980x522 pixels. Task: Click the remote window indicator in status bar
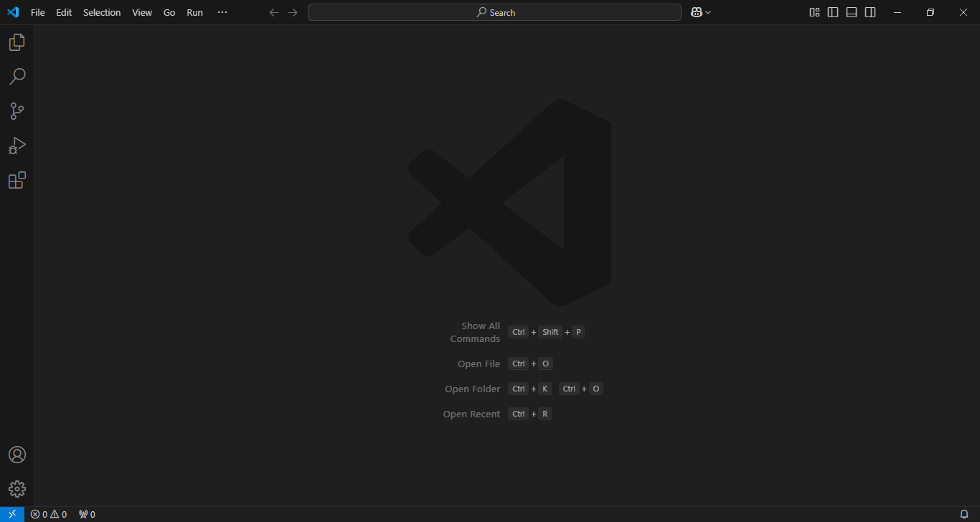pos(12,514)
